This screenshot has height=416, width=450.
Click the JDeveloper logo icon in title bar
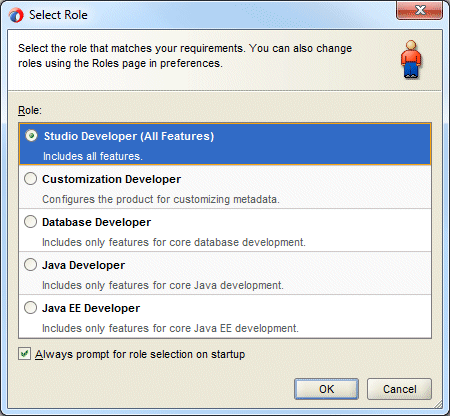[x=16, y=15]
